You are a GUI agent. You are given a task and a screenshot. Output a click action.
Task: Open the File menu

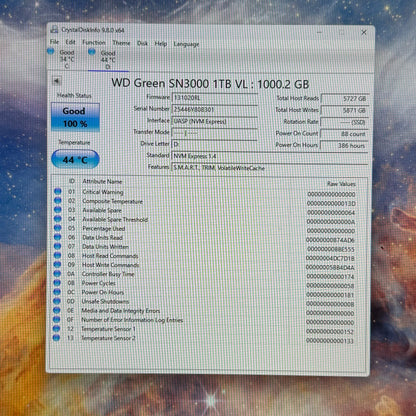click(54, 42)
